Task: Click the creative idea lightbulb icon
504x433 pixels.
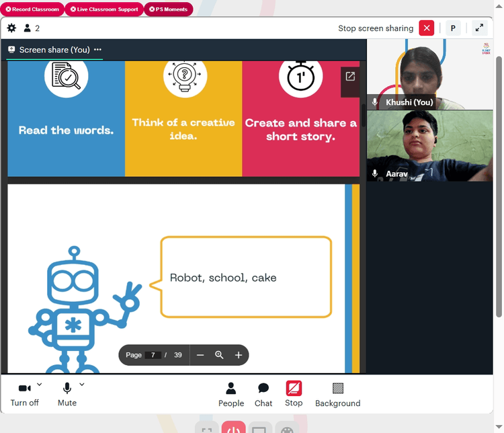Action: (185, 76)
